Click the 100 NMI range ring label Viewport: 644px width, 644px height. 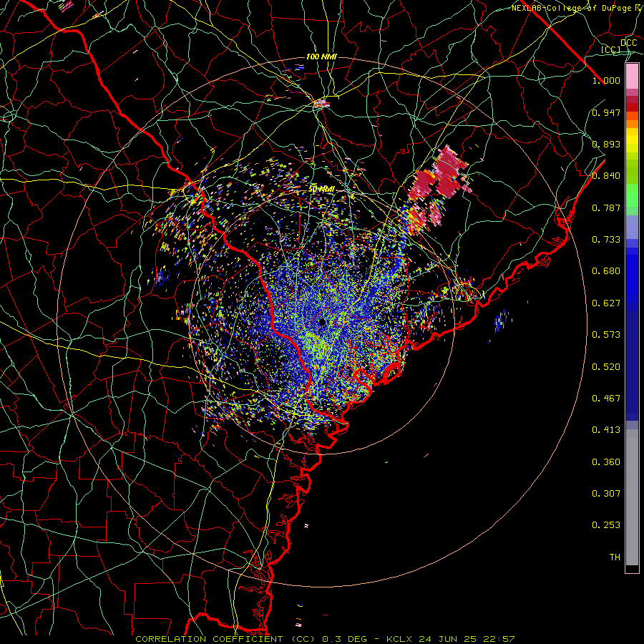pos(321,57)
